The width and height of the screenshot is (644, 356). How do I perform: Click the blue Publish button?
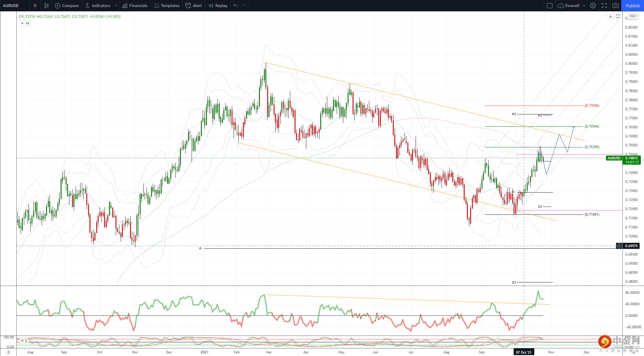pyautogui.click(x=633, y=6)
